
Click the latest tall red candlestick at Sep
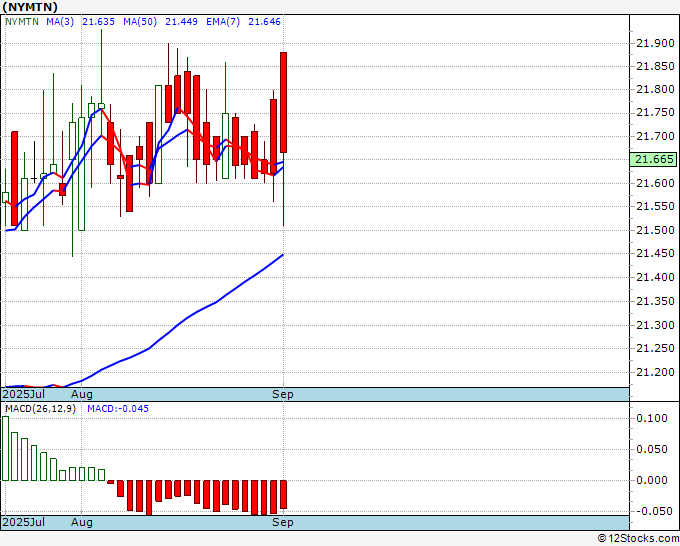283,102
